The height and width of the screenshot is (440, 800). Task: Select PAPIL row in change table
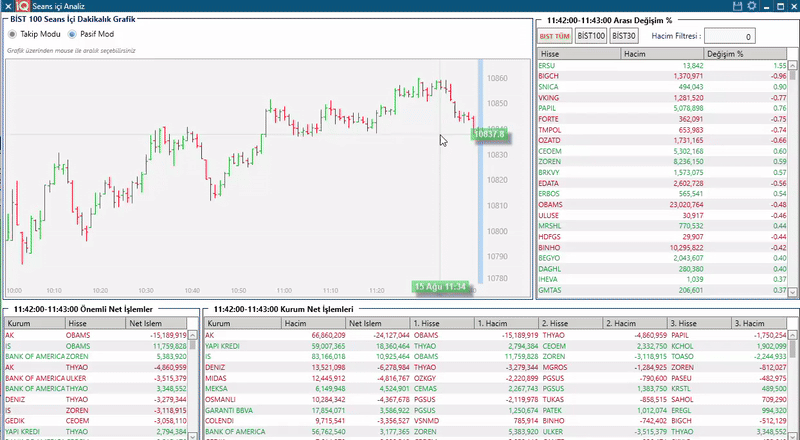pyautogui.click(x=662, y=108)
